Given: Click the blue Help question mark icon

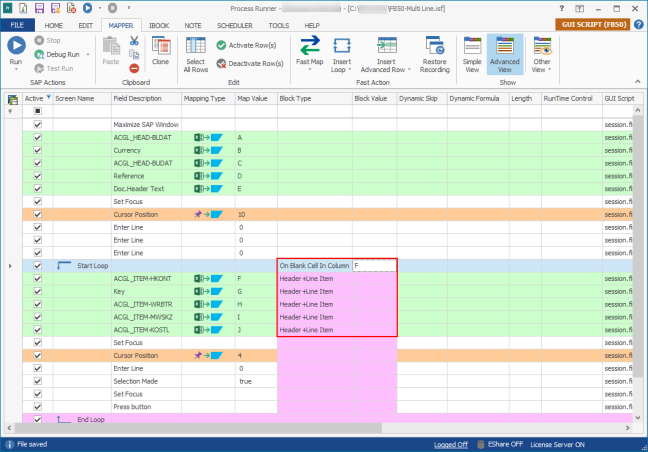Looking at the screenshot, I should coord(638,25).
